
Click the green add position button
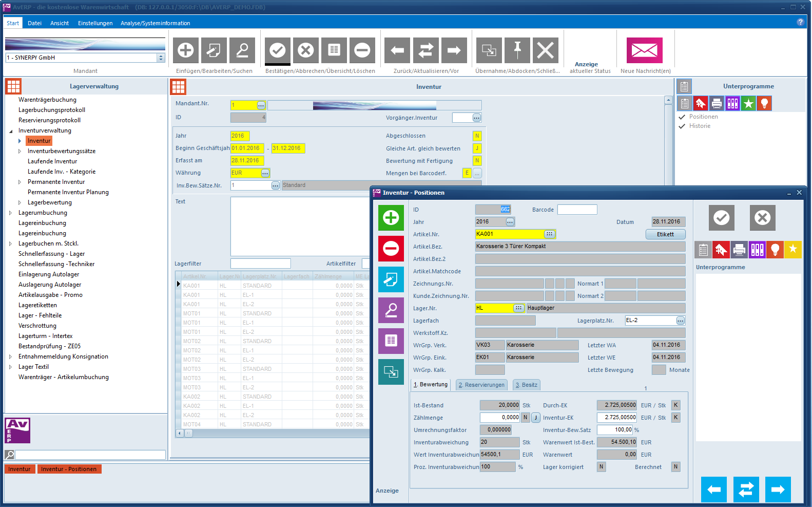click(x=391, y=218)
